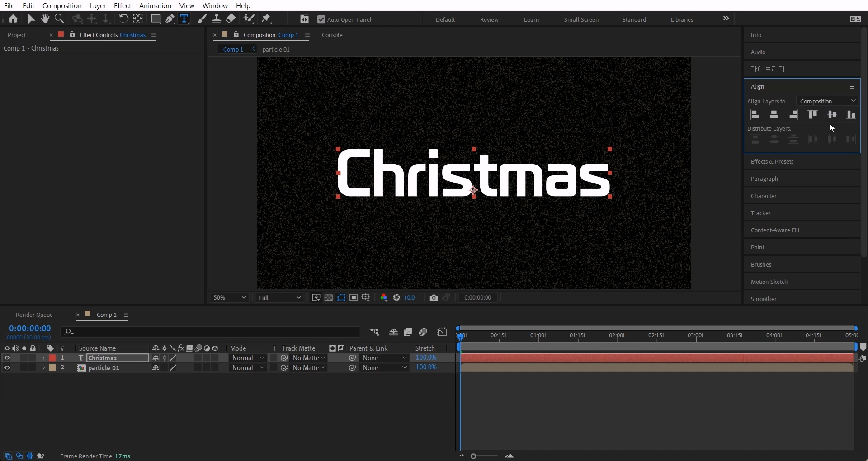Open the Align Layers to dropdown
Screen dimensions: 868x461
[827, 101]
